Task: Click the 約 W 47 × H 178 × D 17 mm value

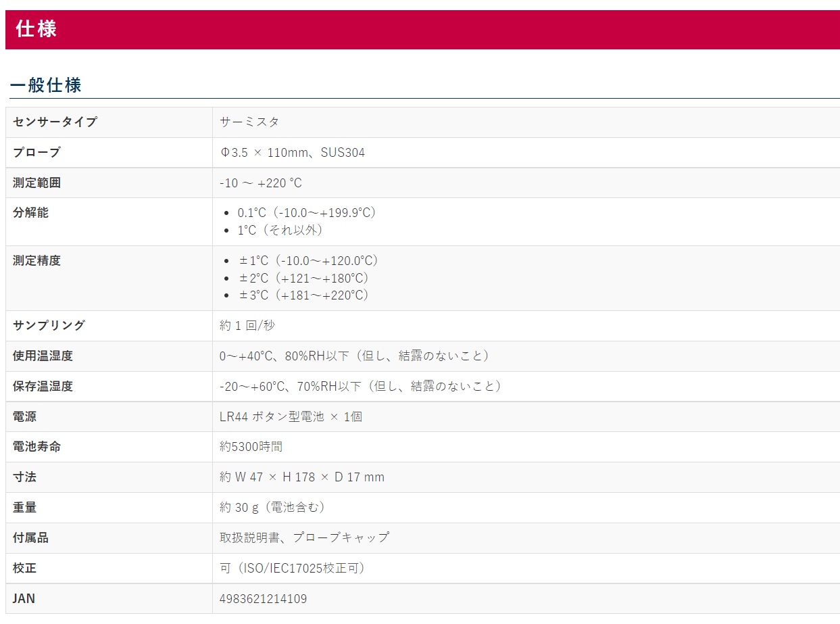Action: click(x=302, y=477)
